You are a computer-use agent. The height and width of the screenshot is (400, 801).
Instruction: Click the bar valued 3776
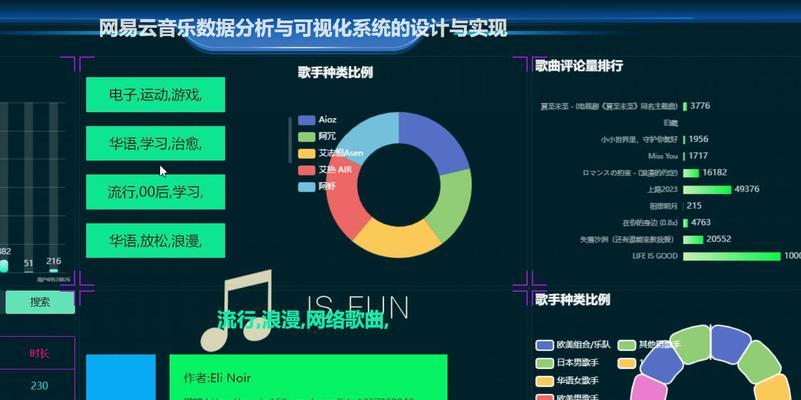(x=685, y=106)
